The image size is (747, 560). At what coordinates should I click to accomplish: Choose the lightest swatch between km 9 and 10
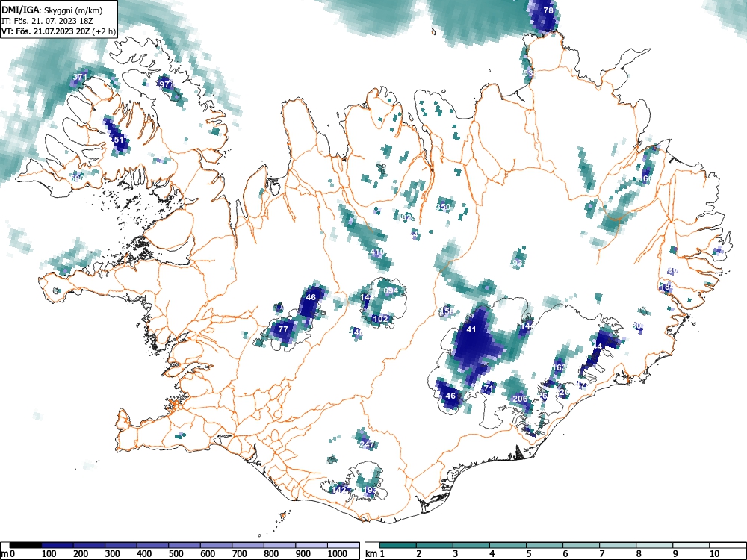pyautogui.click(x=691, y=545)
